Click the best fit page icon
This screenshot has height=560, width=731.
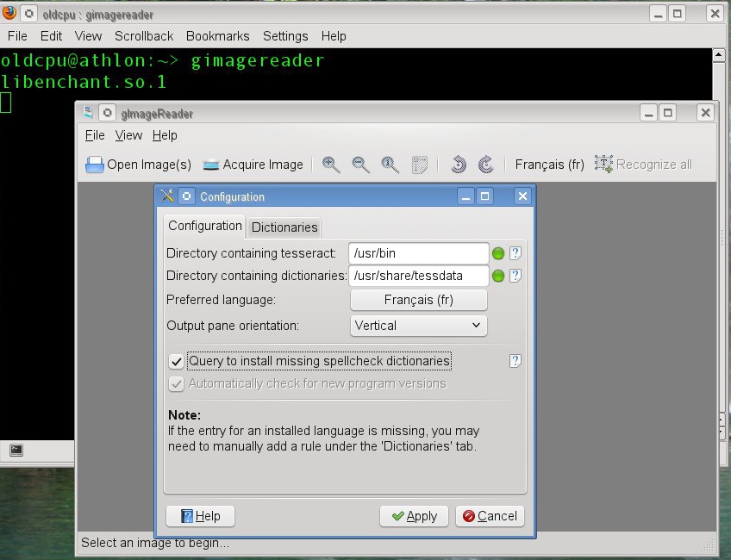420,165
